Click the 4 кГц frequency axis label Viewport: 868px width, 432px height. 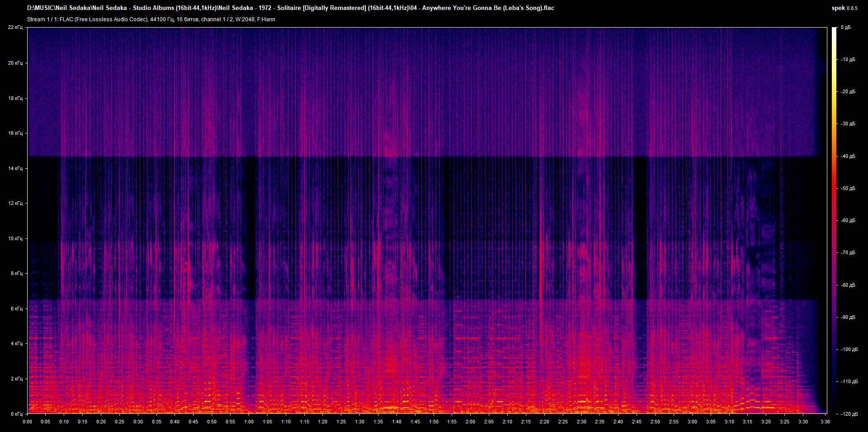pyautogui.click(x=16, y=343)
